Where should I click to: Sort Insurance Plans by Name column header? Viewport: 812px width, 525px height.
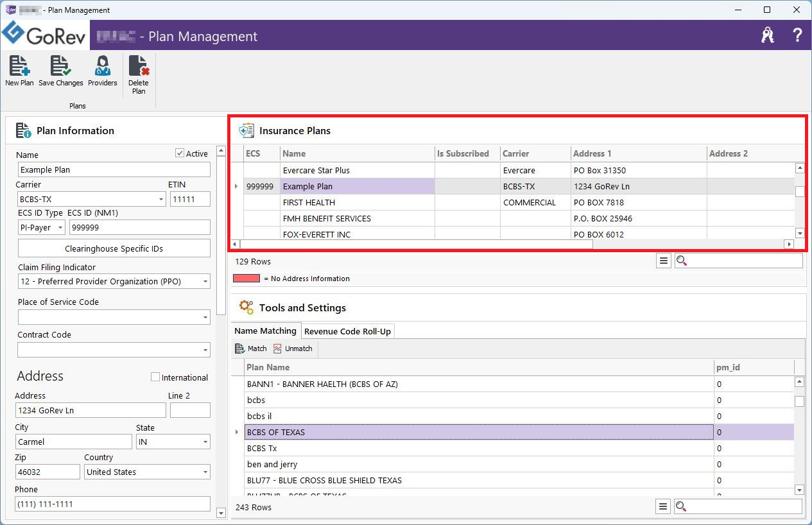click(x=357, y=153)
